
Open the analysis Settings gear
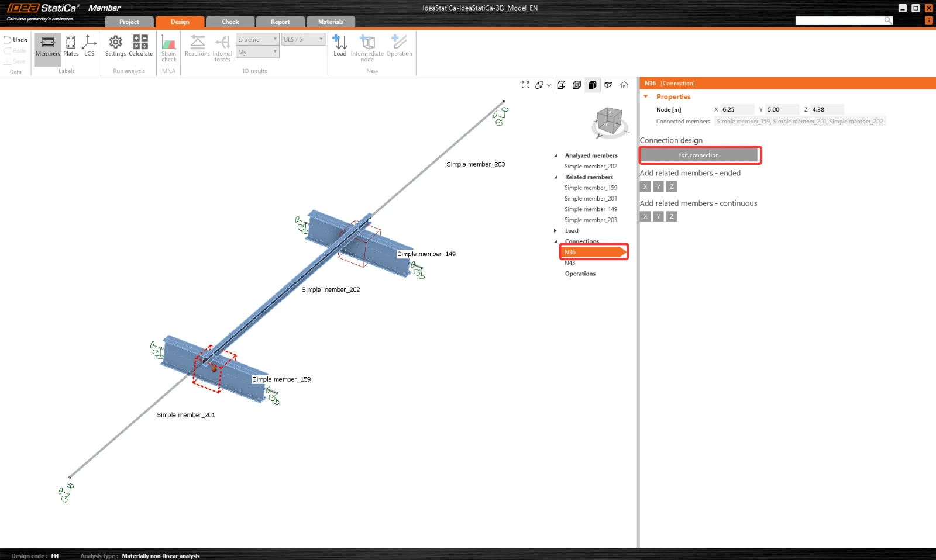point(115,46)
